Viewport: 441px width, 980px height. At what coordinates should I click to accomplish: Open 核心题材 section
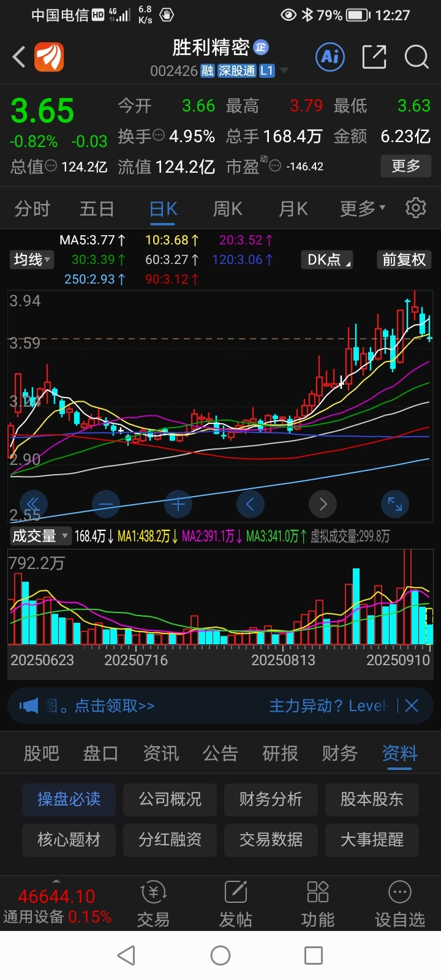69,840
